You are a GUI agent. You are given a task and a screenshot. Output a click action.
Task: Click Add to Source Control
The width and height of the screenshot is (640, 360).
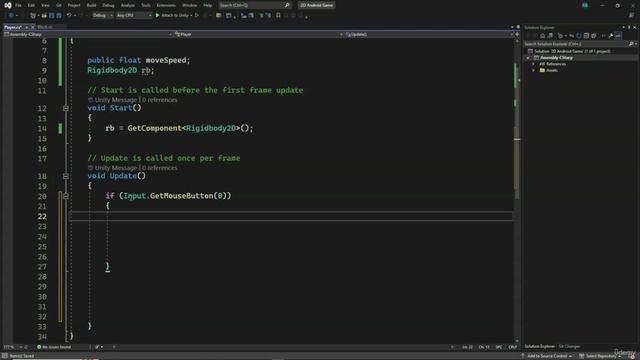click(546, 356)
